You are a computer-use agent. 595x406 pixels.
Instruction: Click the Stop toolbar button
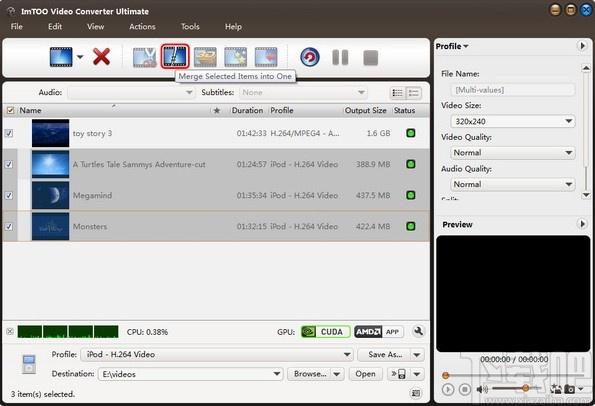371,58
